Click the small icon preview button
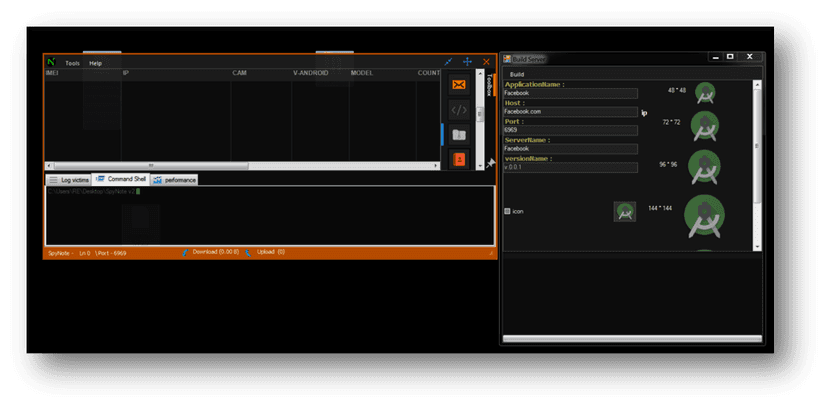The height and width of the screenshot is (407, 828). click(x=625, y=212)
